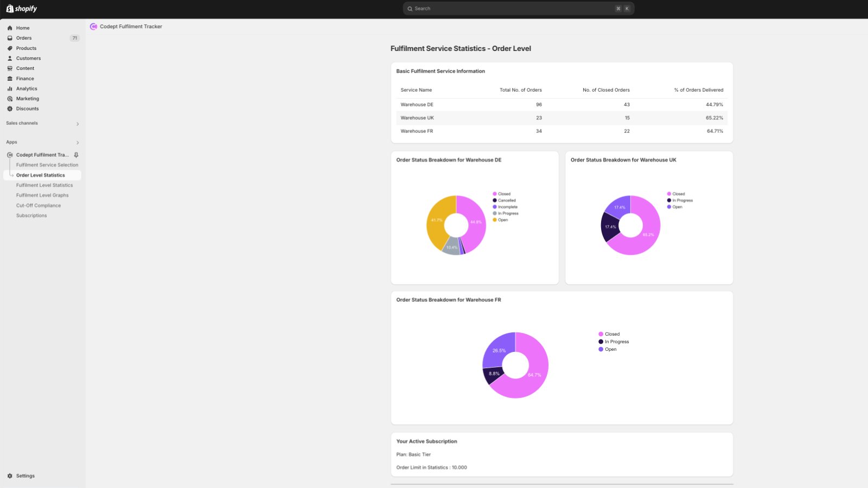Click the 8.8% dark slice in FR chart

click(x=494, y=374)
